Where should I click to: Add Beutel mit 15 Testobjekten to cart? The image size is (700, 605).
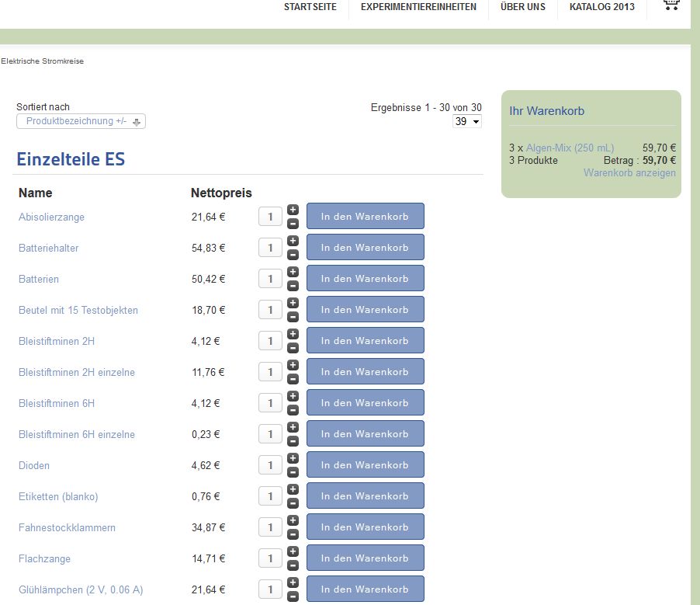point(365,310)
